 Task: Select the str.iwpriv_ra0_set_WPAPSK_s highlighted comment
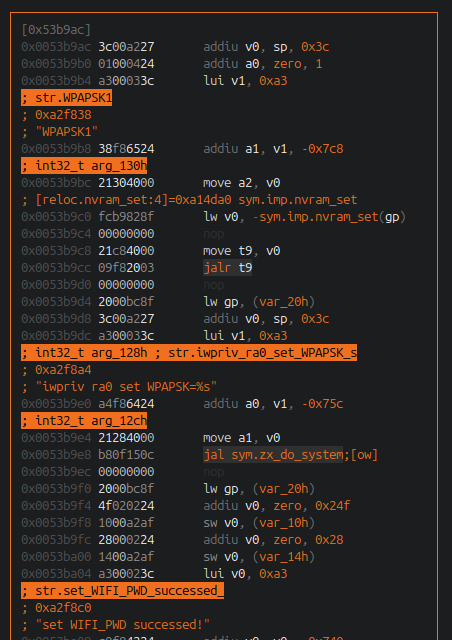point(189,353)
